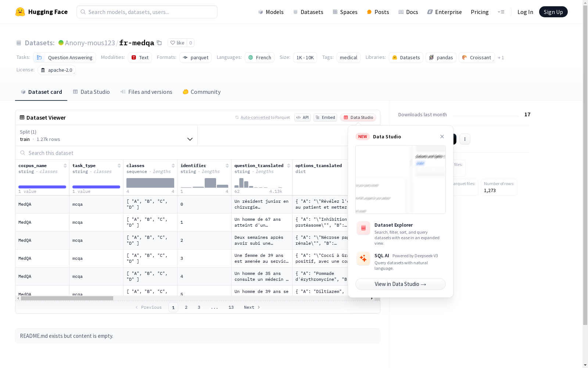Switch to the Dataset card tab

41,92
